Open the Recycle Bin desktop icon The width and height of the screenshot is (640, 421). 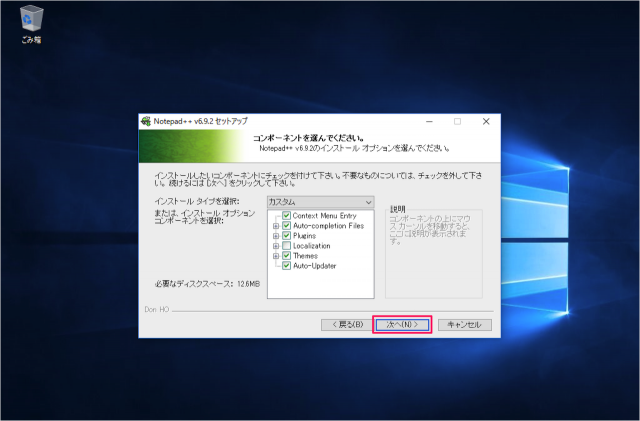pyautogui.click(x=31, y=24)
